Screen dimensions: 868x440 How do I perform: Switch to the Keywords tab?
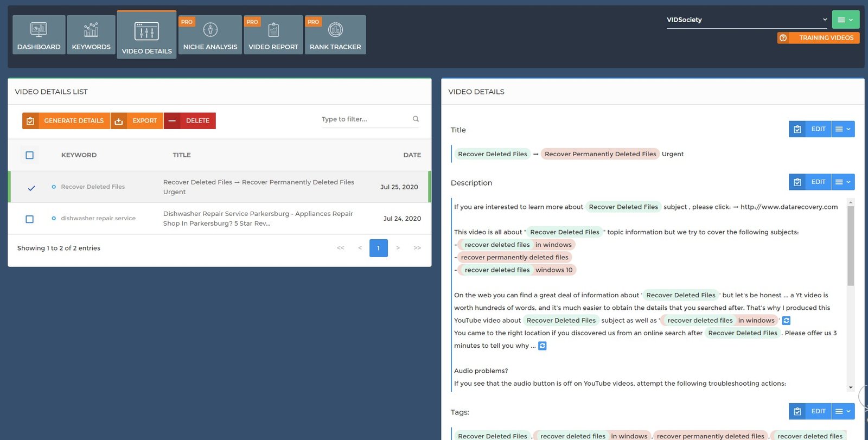tap(91, 35)
